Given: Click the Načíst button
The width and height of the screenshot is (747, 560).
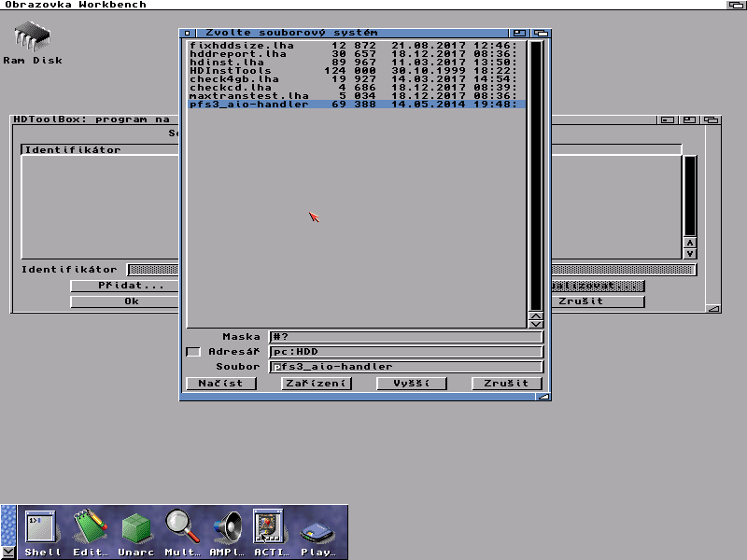Looking at the screenshot, I should coord(221,384).
